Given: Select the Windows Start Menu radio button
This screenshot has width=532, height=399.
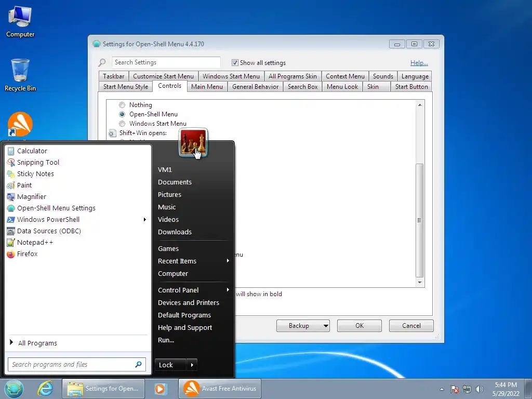Looking at the screenshot, I should point(122,124).
